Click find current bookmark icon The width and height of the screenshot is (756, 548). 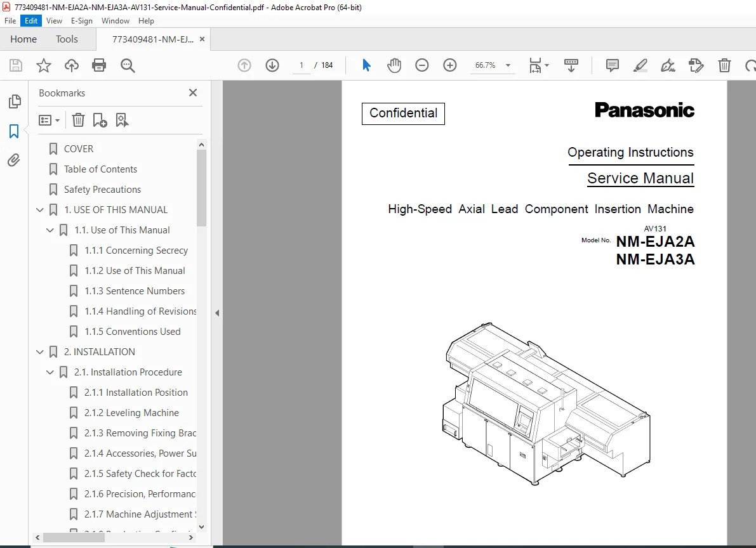coord(122,120)
